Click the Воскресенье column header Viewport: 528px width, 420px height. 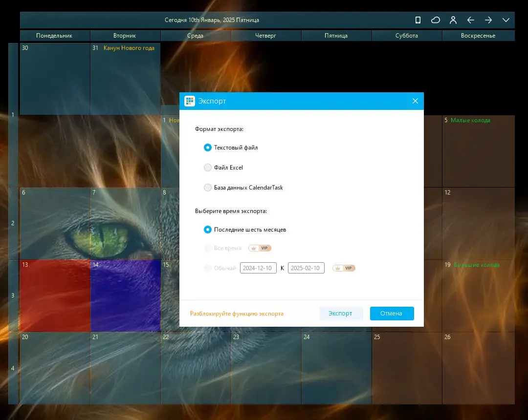[x=478, y=35]
